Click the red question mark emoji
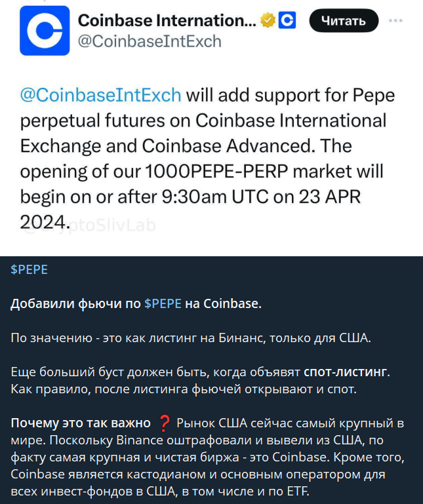The height and width of the screenshot is (504, 423). pyautogui.click(x=165, y=421)
